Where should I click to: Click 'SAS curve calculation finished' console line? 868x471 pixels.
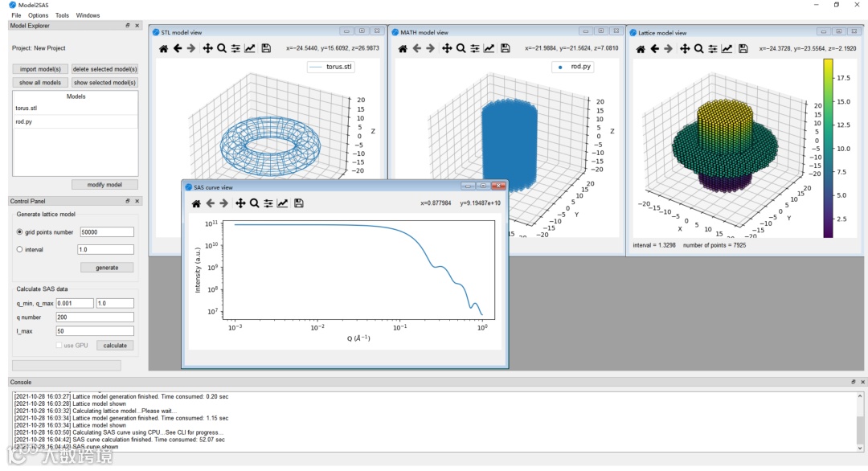tap(120, 440)
